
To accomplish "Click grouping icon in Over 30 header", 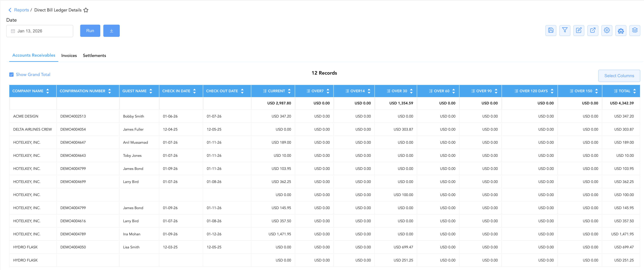I will point(388,91).
